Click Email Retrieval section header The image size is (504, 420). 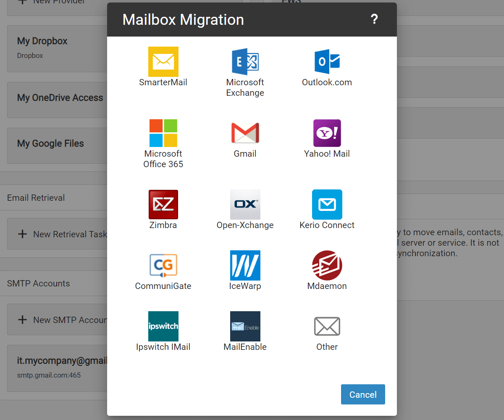36,198
